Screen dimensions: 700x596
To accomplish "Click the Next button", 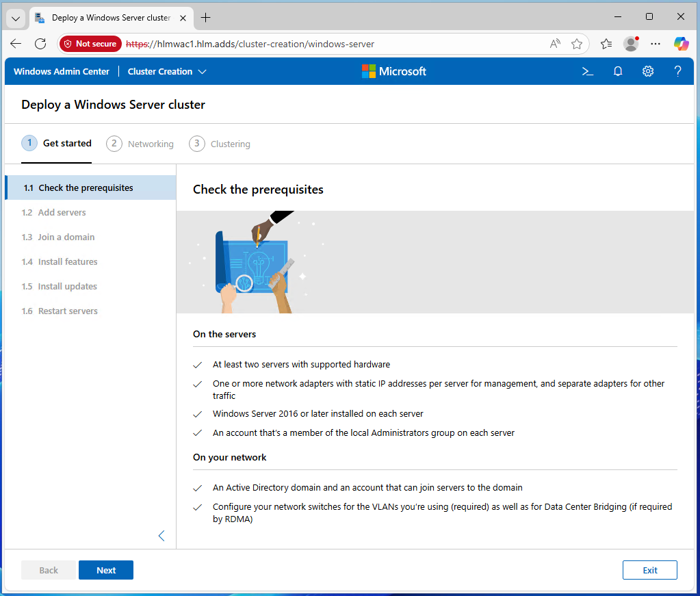I will 106,570.
